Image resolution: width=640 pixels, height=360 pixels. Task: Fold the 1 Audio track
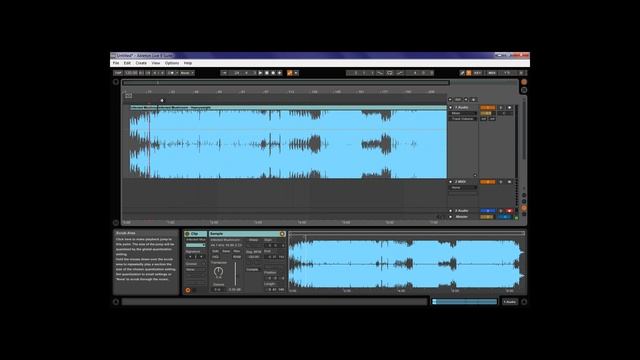451,108
